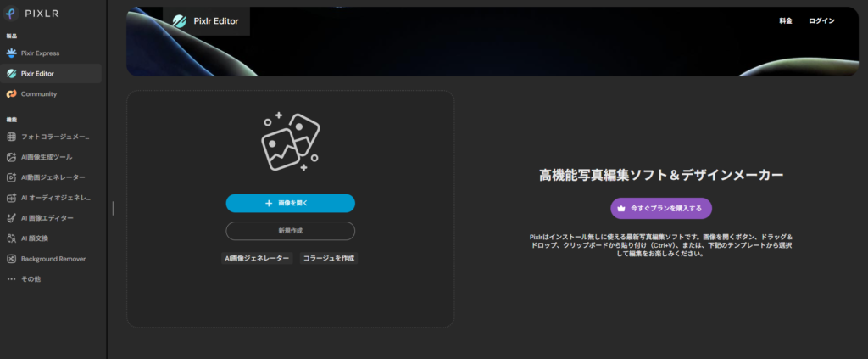Open AI画像生成ツール from sidebar
The image size is (868, 359).
point(51,157)
